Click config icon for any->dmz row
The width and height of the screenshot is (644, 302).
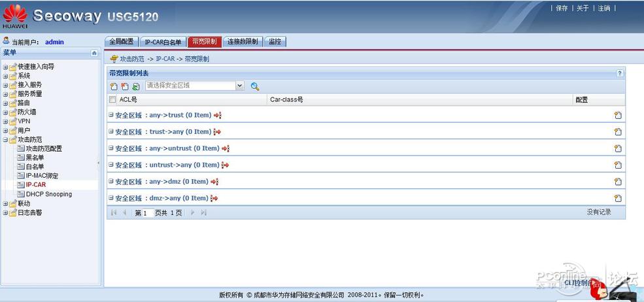(618, 182)
